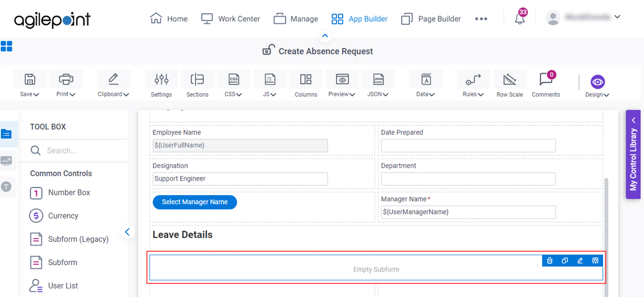Click the lock icon beside Create Absence Request
The height and width of the screenshot is (297, 644).
269,50
